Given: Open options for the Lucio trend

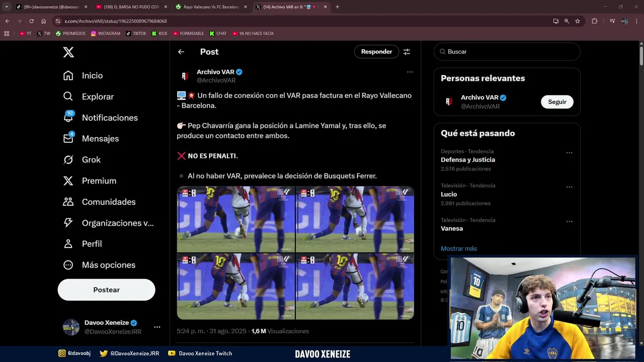Looking at the screenshot, I should [x=569, y=187].
